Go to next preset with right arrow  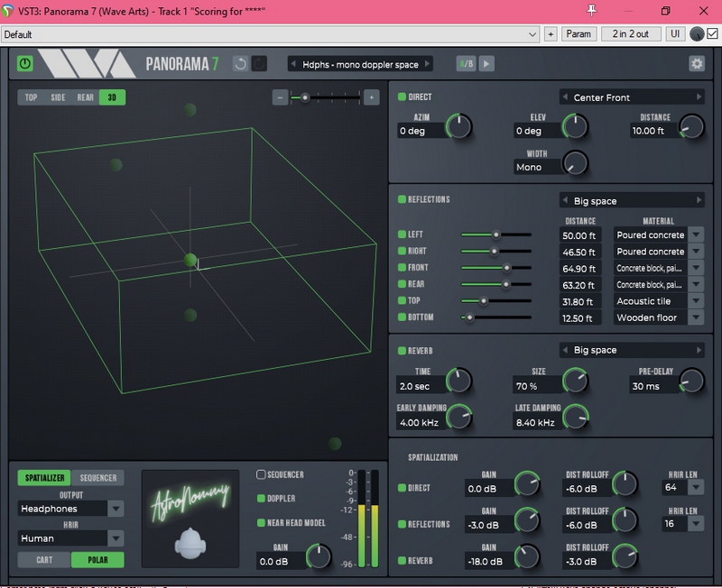427,64
